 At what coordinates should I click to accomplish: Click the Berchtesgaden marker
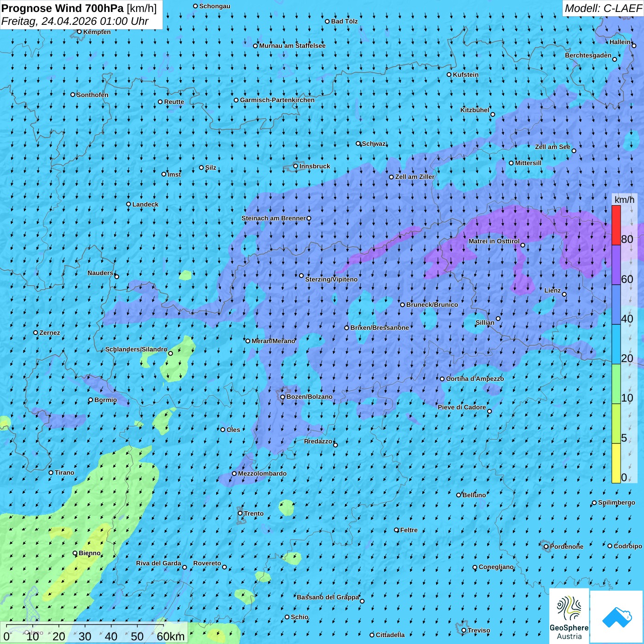coord(615,59)
